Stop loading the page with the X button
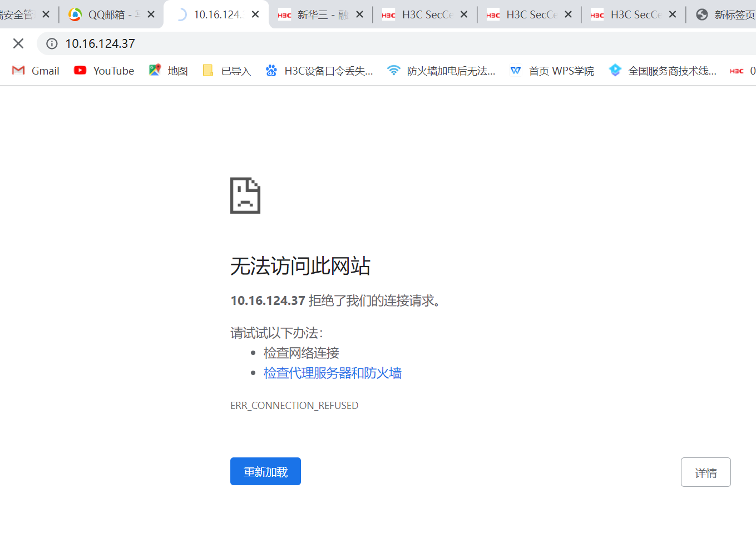The image size is (756, 552). (18, 43)
